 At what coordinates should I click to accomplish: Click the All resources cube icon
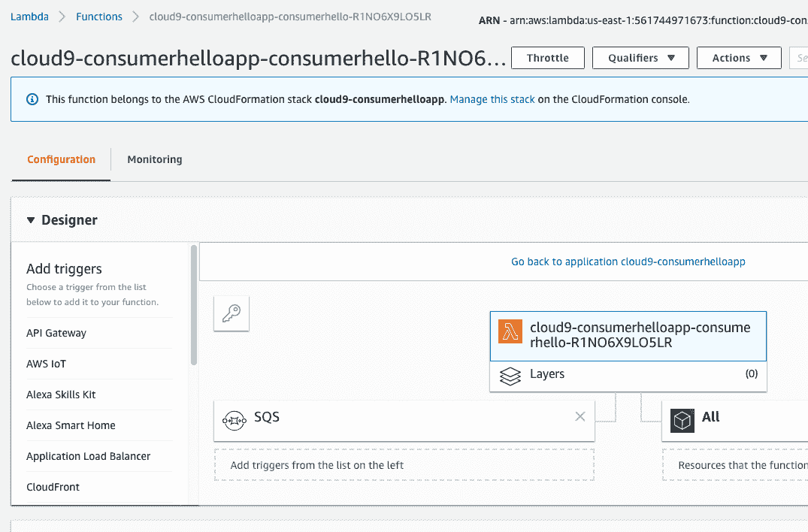click(x=682, y=419)
